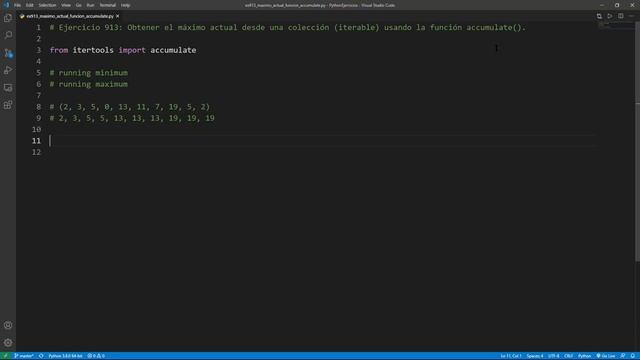The height and width of the screenshot is (360, 640).
Task: Change the Spaces: 4 indentation setting
Action: tap(535, 356)
